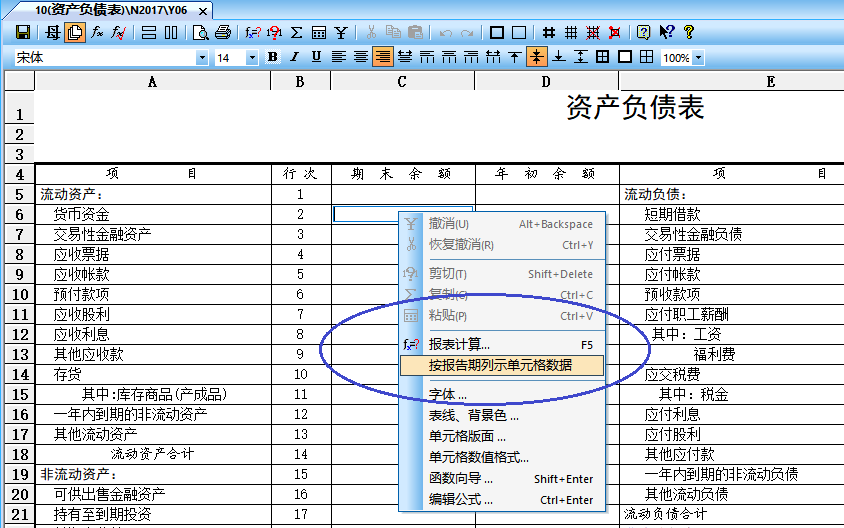Toggle Italic formatting
Screen dimensions: 844x528
(x=295, y=57)
